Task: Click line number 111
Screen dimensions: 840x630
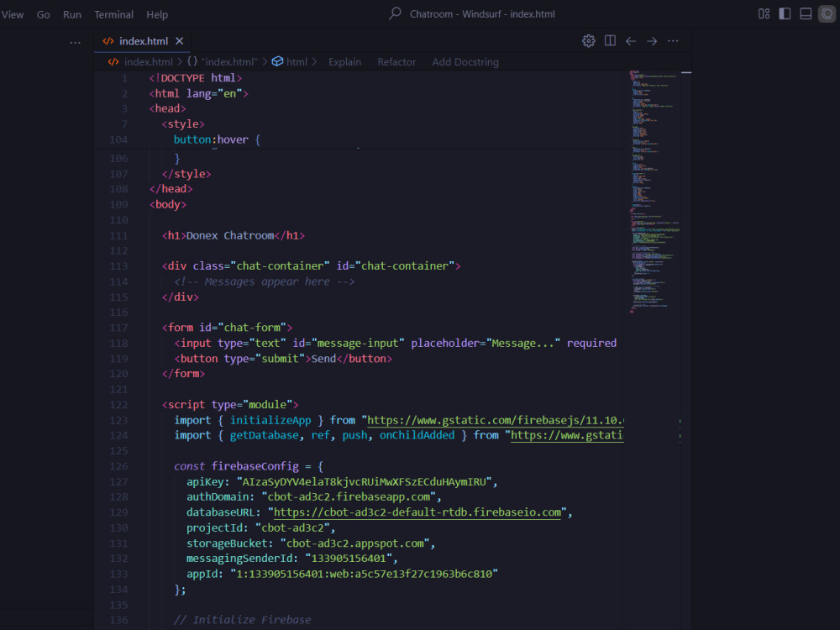Action: [x=118, y=236]
